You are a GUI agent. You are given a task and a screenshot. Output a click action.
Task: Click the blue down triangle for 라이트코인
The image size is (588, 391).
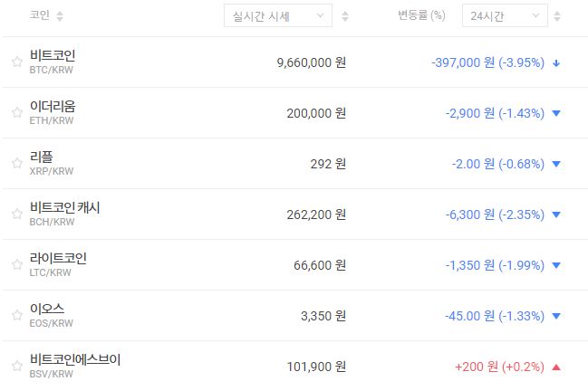(556, 265)
